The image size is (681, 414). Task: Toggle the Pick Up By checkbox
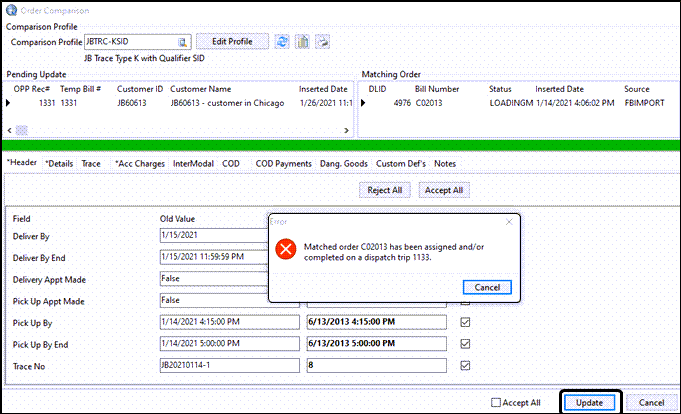pos(465,322)
